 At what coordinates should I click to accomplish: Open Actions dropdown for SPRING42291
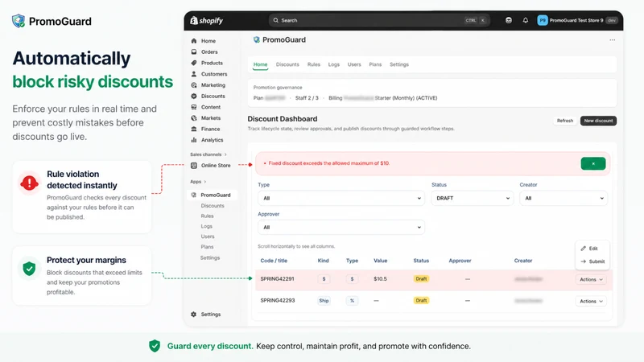pos(591,279)
